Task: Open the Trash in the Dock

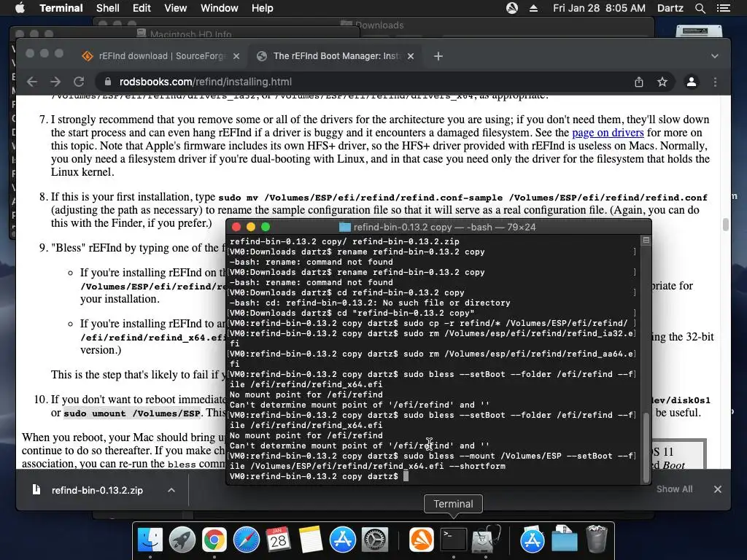Action: click(596, 540)
